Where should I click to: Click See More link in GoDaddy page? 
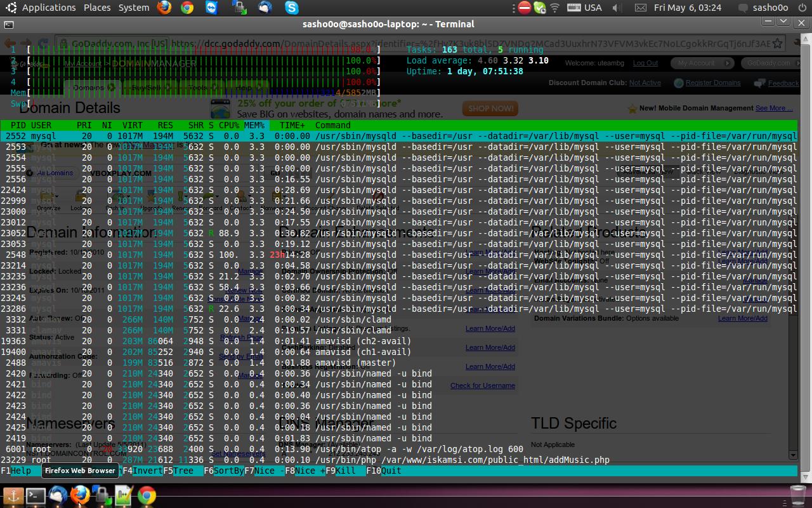pyautogui.click(x=774, y=108)
